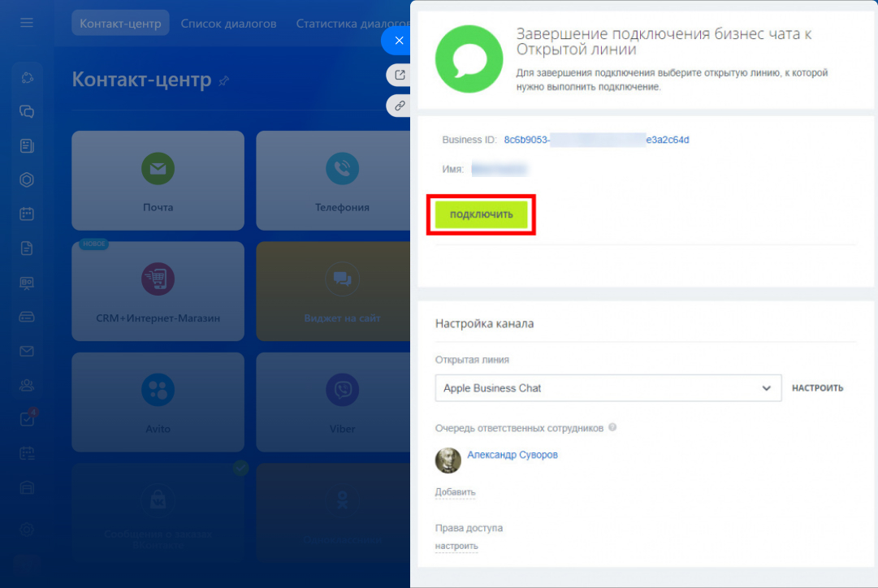Screen dimensions: 878x588
Task: Open the chat messages sidebar icon
Action: (26, 111)
